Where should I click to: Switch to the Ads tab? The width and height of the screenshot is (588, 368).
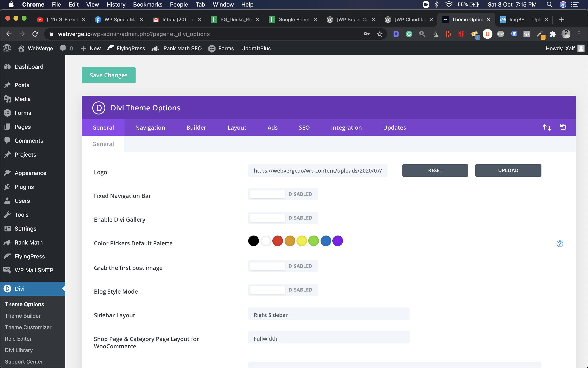[x=273, y=128]
